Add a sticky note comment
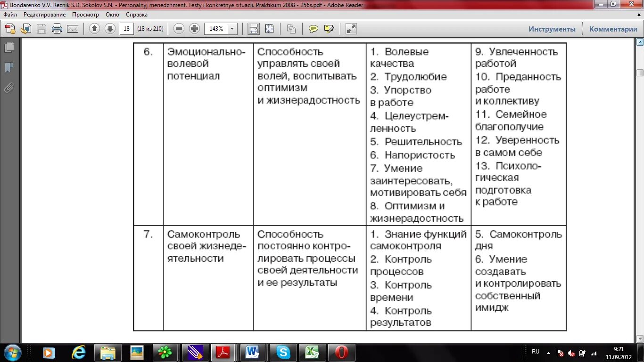The height and width of the screenshot is (362, 644). [314, 29]
